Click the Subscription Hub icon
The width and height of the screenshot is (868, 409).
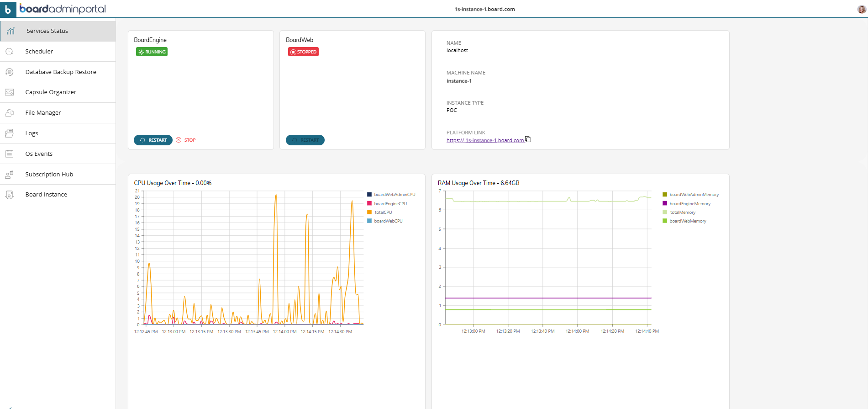coord(9,174)
